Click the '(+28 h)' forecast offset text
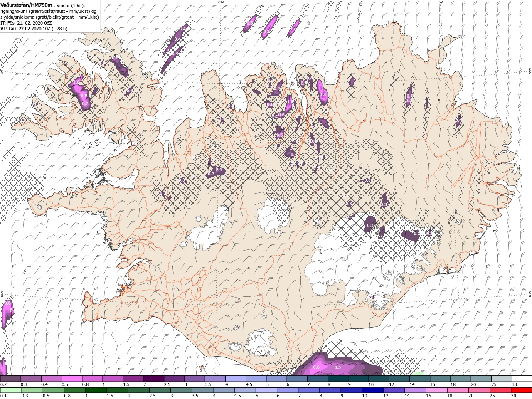532x399 pixels. 60,29
